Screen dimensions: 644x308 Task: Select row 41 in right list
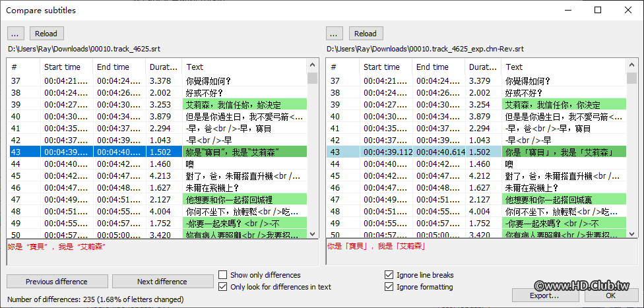[x=477, y=129]
